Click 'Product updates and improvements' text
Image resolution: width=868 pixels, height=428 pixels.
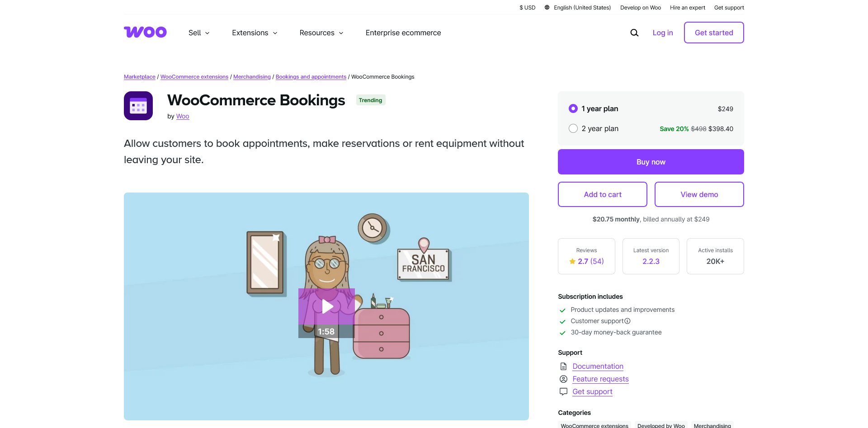point(623,310)
